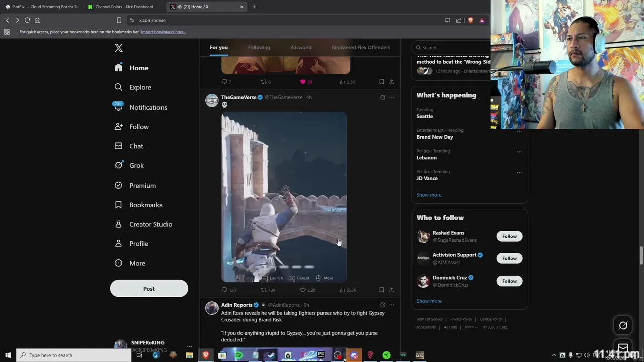644x362 pixels.
Task: Play TheGameVerse video thumbnail
Action: coord(284,197)
